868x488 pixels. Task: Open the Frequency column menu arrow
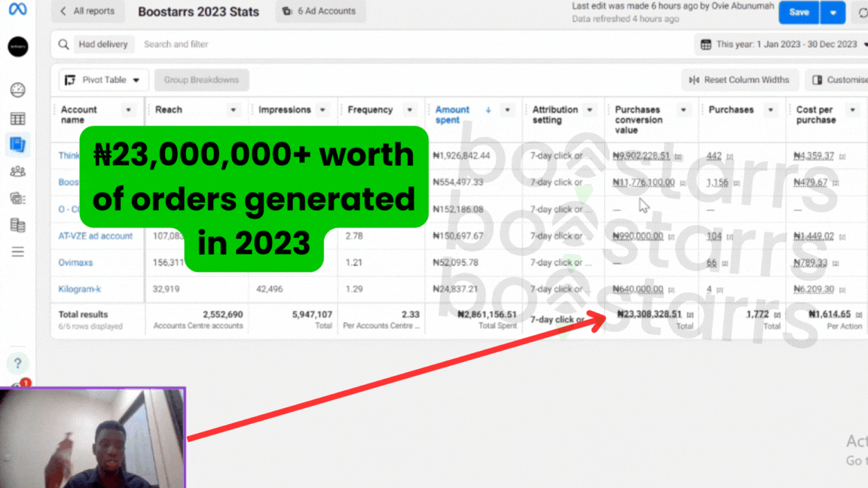[x=410, y=110]
